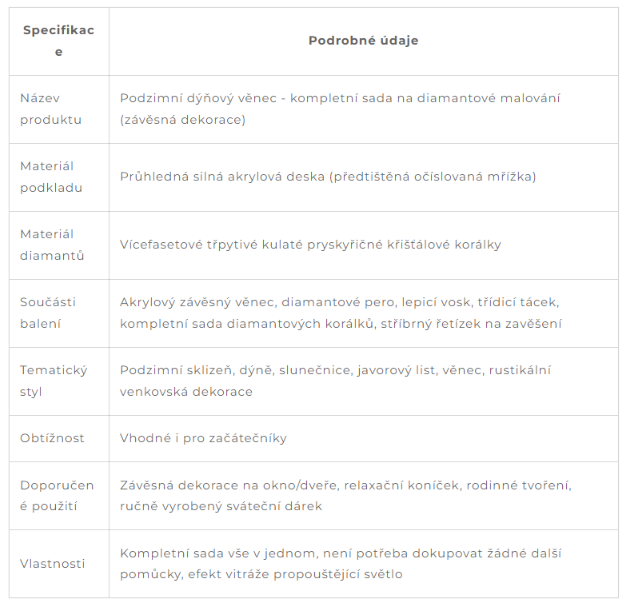627x606 pixels.
Task: Click the '(závěsná dekorace)' text line
Action: click(183, 120)
